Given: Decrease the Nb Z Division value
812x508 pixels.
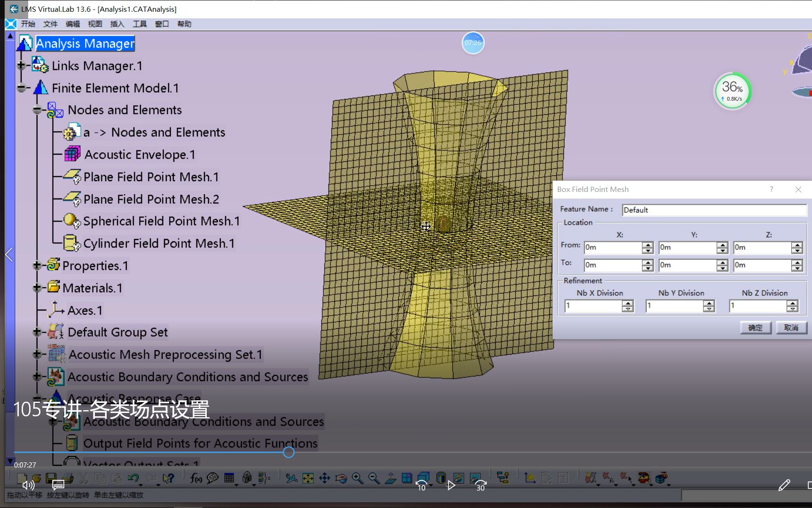Looking at the screenshot, I should [x=792, y=309].
